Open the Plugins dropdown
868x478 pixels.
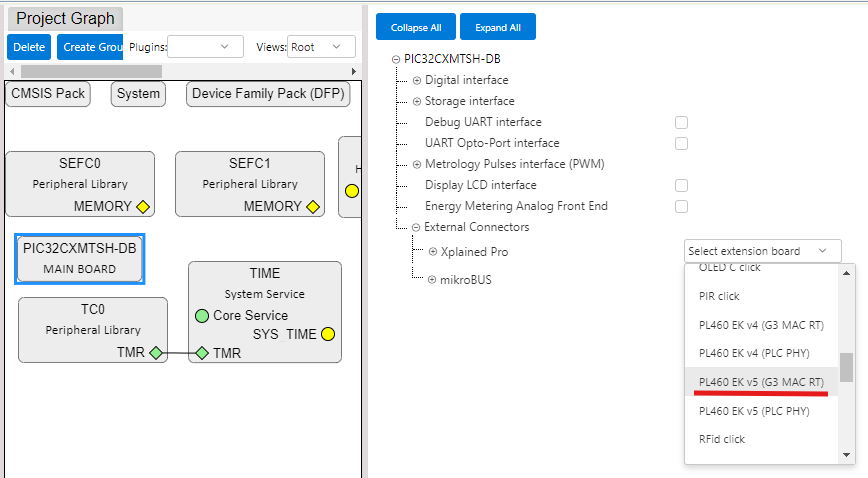[x=205, y=47]
